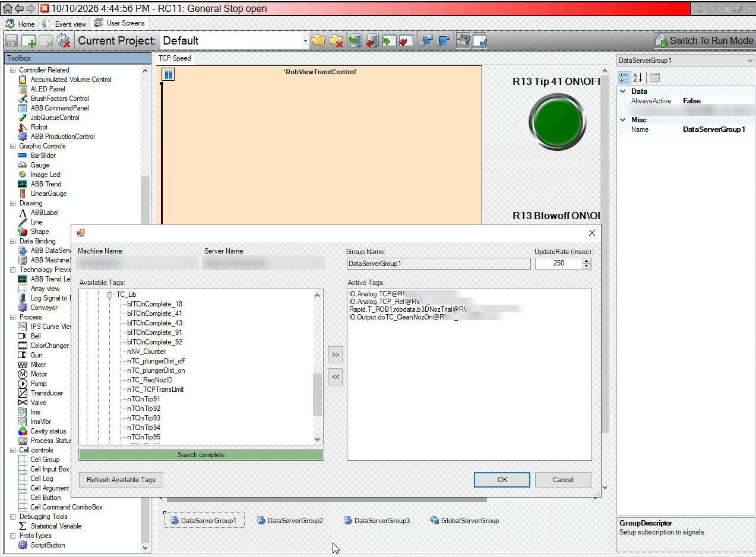Pick the ABBLabel drawing tool
The image size is (756, 557).
coord(45,213)
